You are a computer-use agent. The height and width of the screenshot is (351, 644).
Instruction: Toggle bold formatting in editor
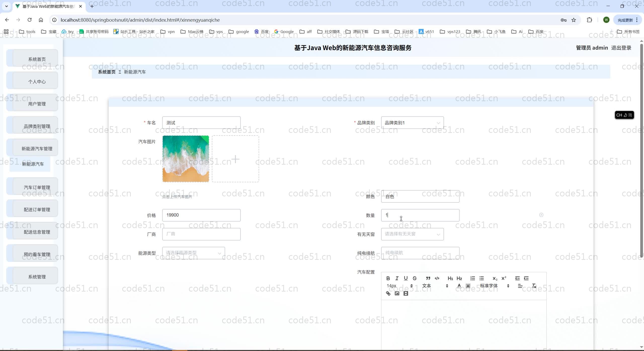click(x=388, y=278)
